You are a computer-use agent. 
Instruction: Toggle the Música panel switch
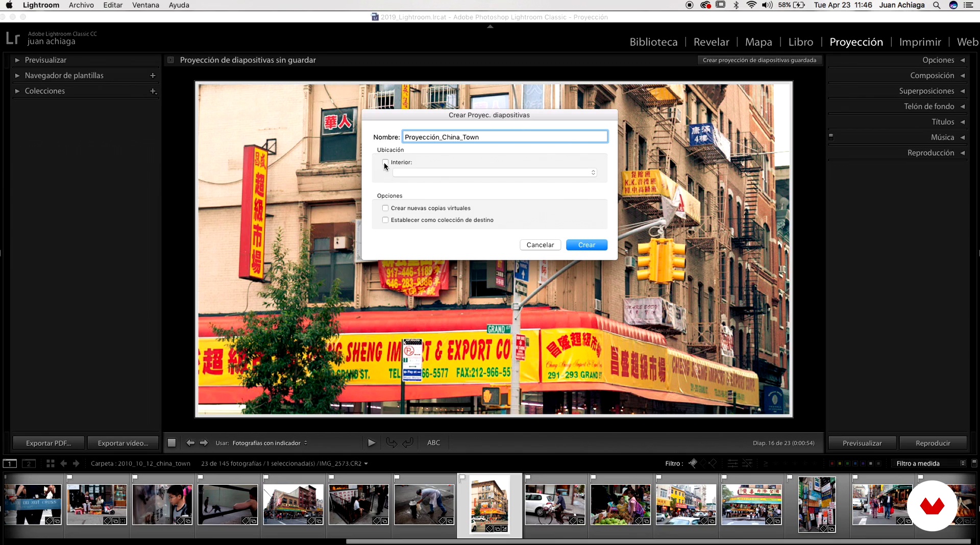(x=831, y=137)
